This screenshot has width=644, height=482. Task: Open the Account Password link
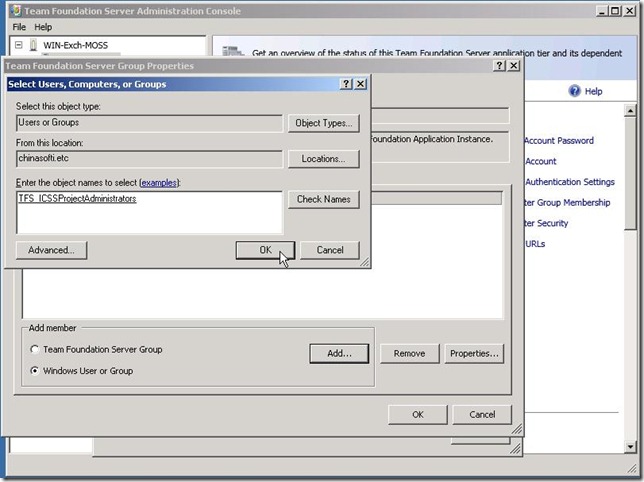(x=559, y=141)
